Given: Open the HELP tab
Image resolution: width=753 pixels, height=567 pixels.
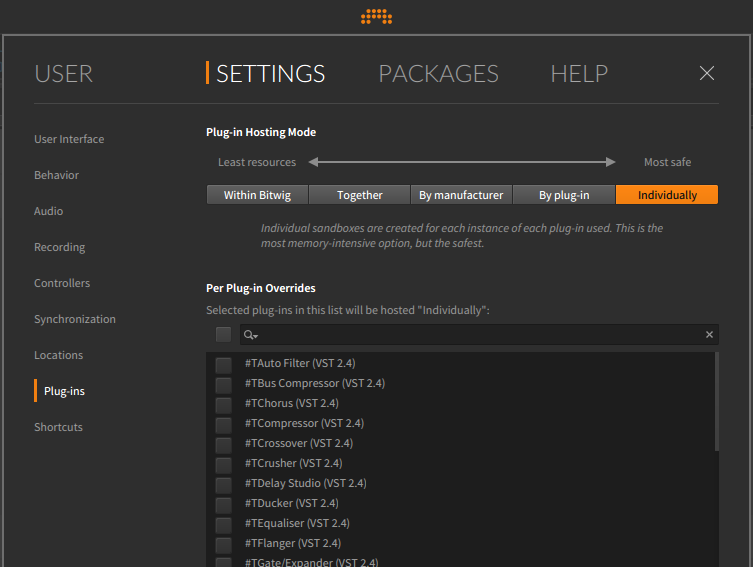Looking at the screenshot, I should (x=579, y=74).
